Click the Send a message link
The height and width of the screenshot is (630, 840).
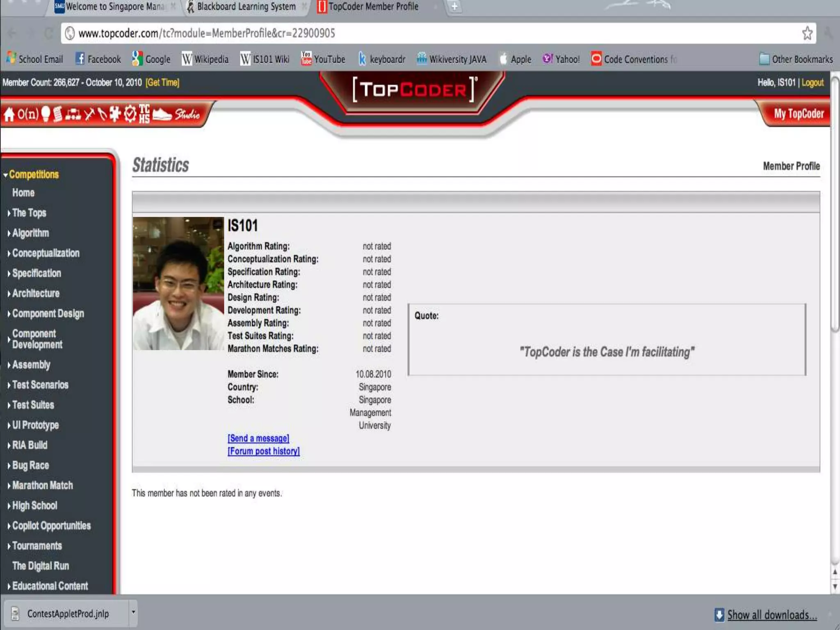258,438
